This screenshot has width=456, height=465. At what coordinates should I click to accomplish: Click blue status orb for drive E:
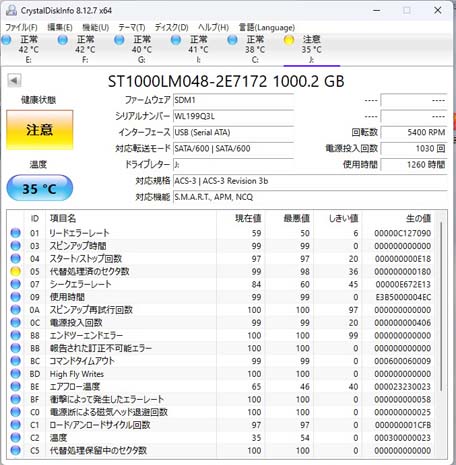coord(6,40)
